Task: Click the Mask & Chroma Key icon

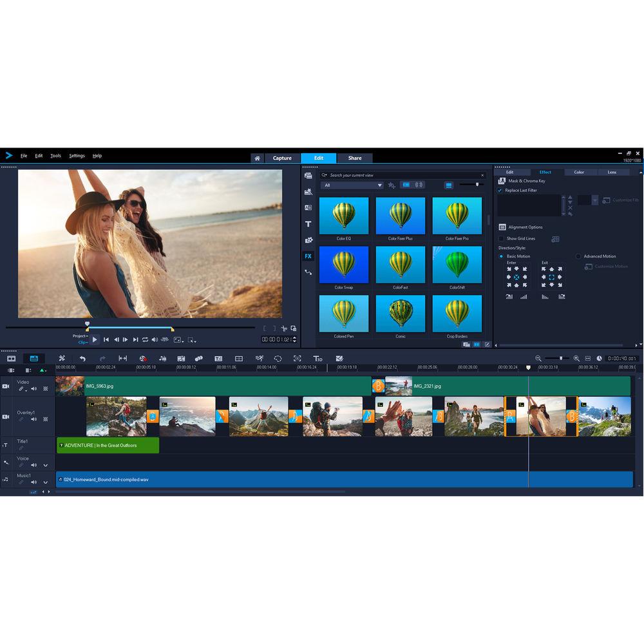Action: tap(502, 181)
